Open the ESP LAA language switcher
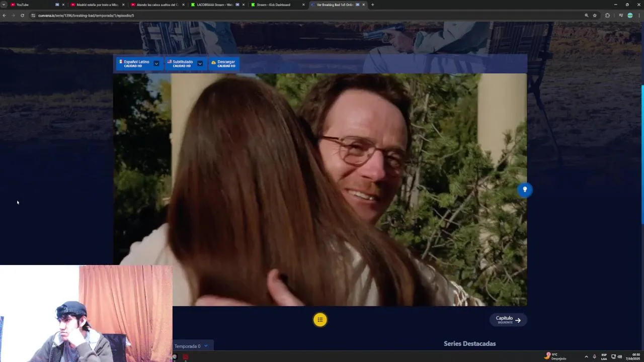644x362 pixels. pos(604,356)
